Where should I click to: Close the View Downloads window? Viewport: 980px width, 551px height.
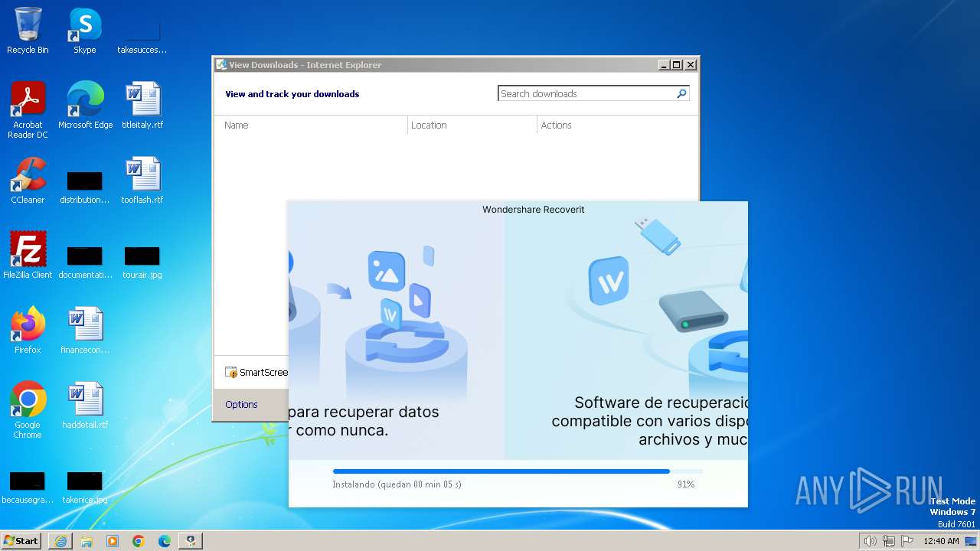point(691,65)
